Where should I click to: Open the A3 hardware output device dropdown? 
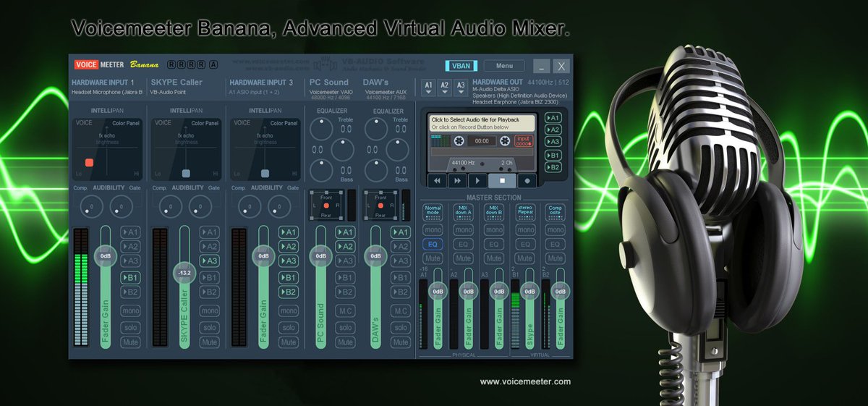[x=460, y=88]
